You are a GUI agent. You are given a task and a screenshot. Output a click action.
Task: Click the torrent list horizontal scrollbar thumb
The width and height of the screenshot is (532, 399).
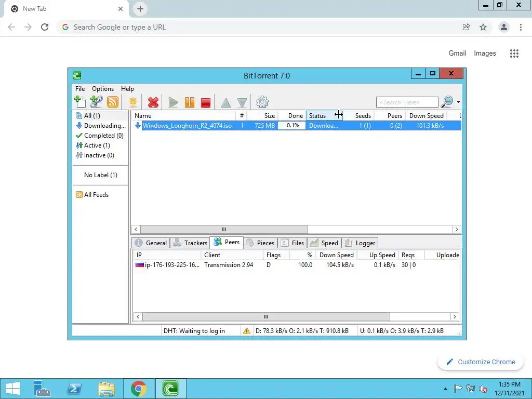[224, 229]
